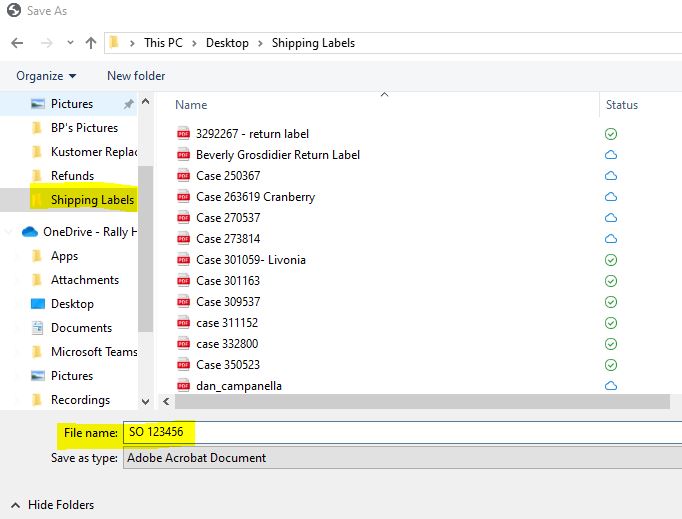Click the PDF icon of Case 309537
The width and height of the screenshot is (682, 519).
[184, 301]
